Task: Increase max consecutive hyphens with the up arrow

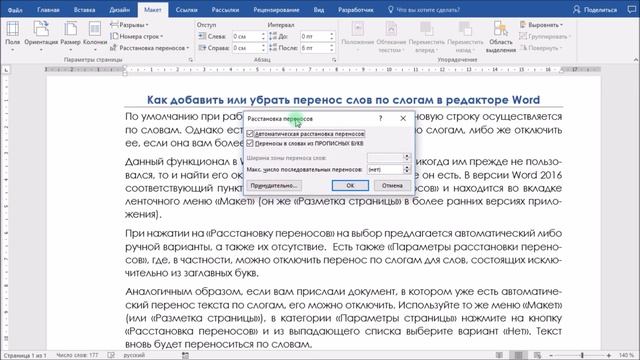Action: (407, 167)
